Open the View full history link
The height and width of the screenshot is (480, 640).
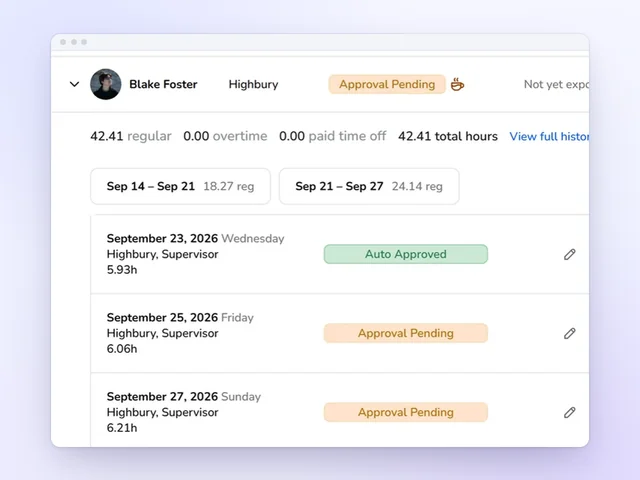click(x=549, y=136)
